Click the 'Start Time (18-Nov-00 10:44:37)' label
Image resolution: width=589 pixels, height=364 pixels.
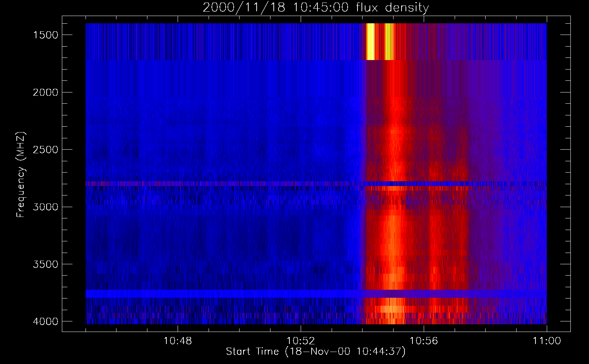pos(316,352)
